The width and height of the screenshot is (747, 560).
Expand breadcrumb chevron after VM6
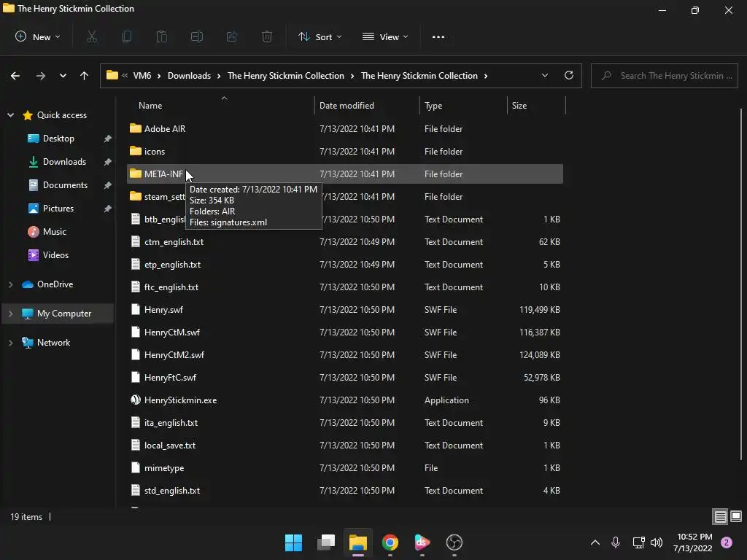click(158, 76)
